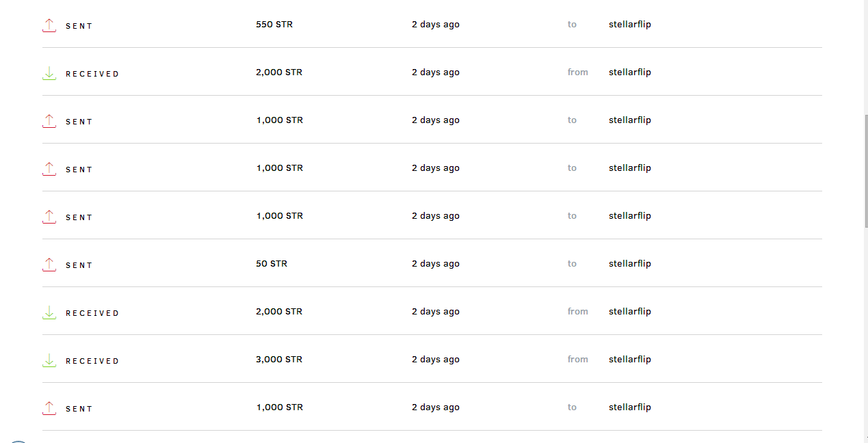Viewport: 868px width, 443px height.
Task: Select the 3,000 STR amount text
Action: click(279, 360)
